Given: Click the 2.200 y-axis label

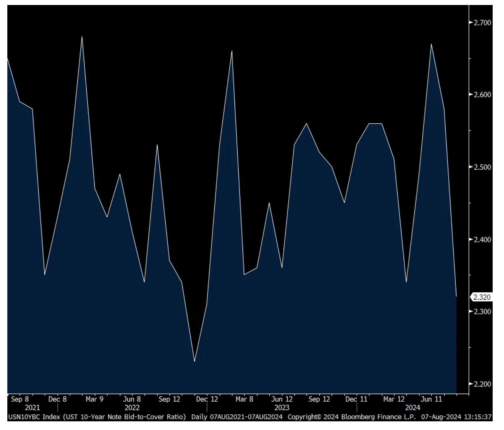Looking at the screenshot, I should (x=482, y=384).
